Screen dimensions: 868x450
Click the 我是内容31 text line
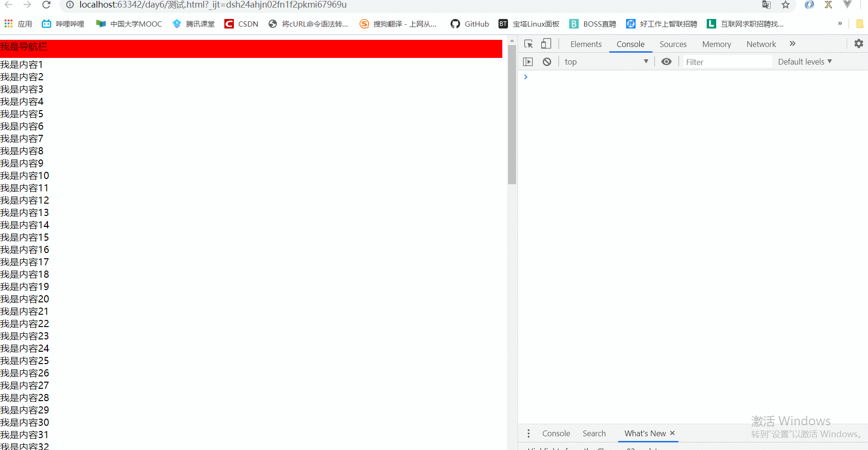point(24,435)
